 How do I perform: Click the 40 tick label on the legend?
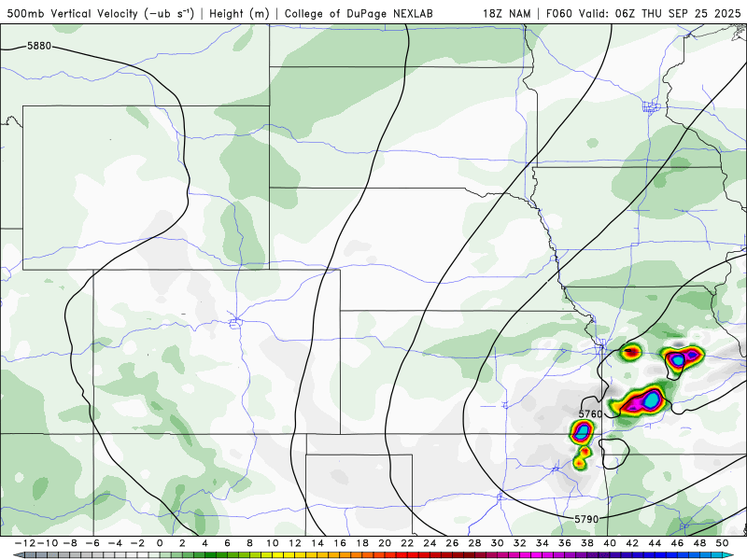coord(610,543)
